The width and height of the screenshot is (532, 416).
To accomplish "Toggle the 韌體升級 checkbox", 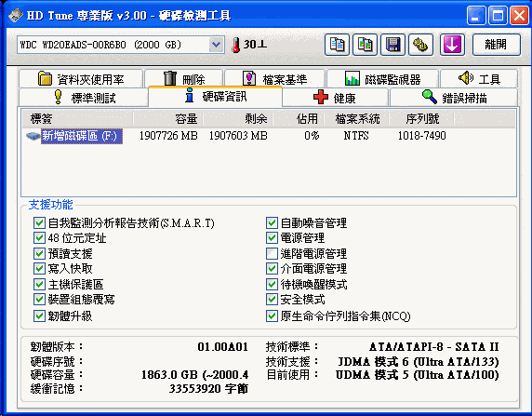I will (39, 316).
